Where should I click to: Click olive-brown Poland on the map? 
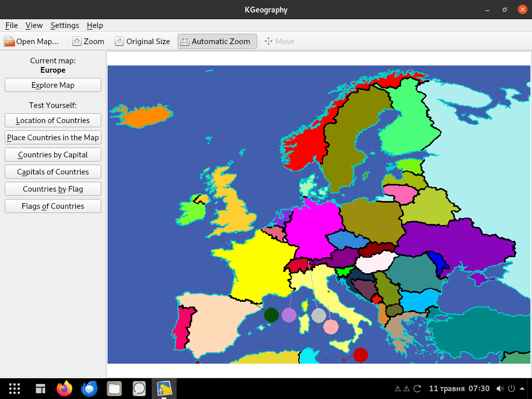373,220
